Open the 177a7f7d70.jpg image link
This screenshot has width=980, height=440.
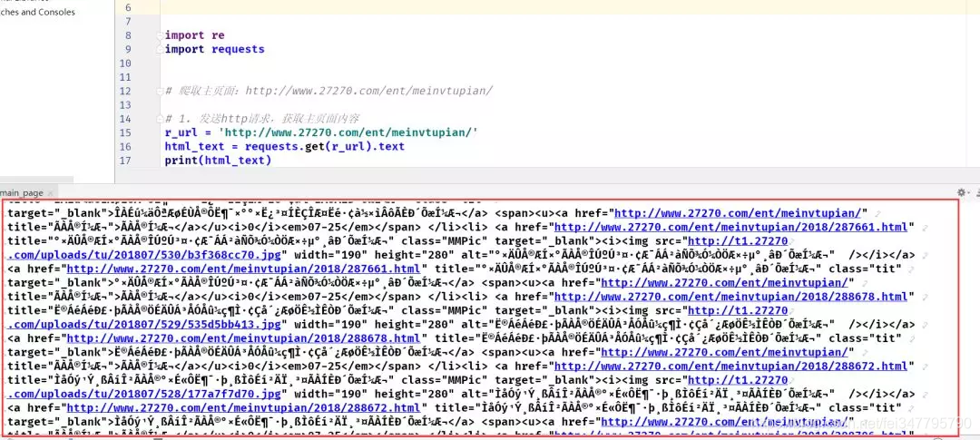[146, 394]
